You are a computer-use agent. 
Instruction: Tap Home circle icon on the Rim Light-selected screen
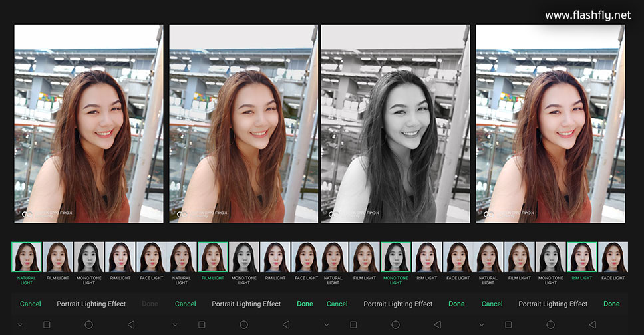550,324
